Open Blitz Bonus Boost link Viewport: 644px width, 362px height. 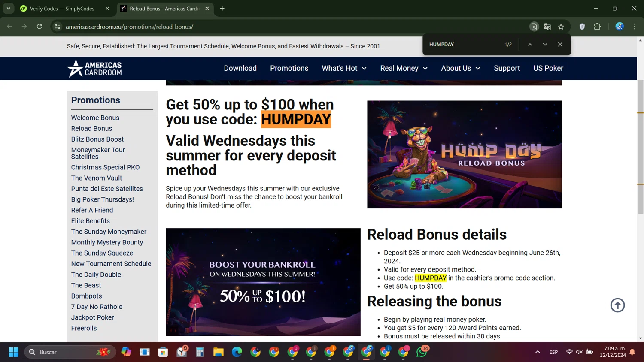(x=97, y=139)
